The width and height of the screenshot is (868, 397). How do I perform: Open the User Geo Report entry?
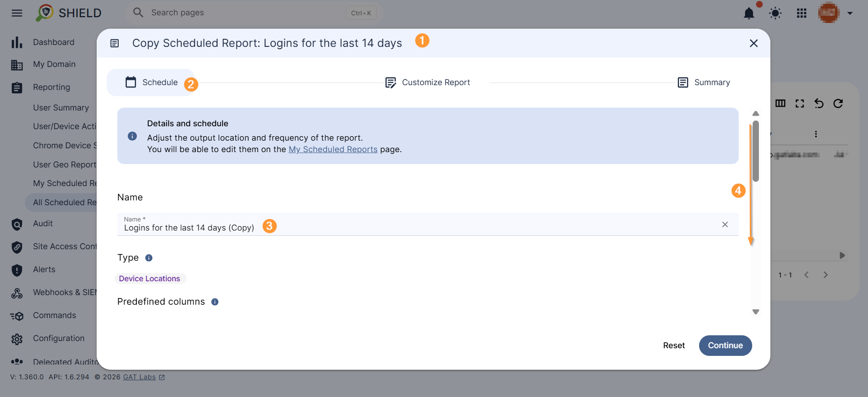[65, 165]
